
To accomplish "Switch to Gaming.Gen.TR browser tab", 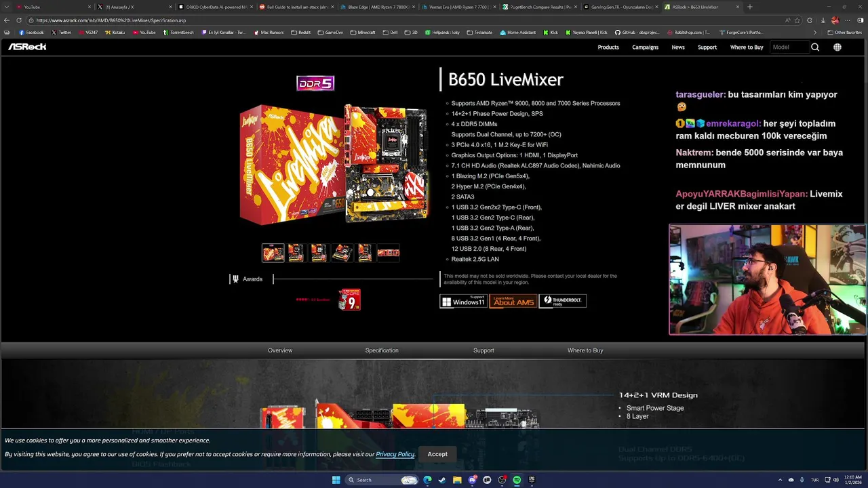I will [x=620, y=7].
